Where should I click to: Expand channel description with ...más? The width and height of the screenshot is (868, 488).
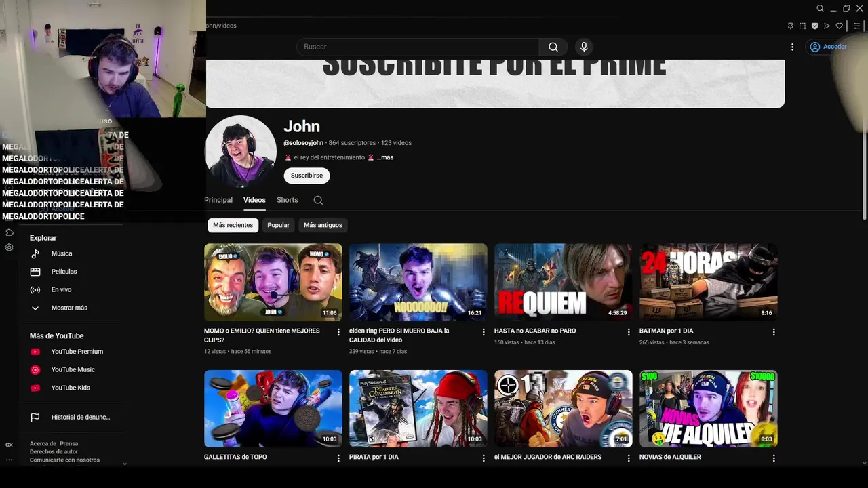coord(385,157)
